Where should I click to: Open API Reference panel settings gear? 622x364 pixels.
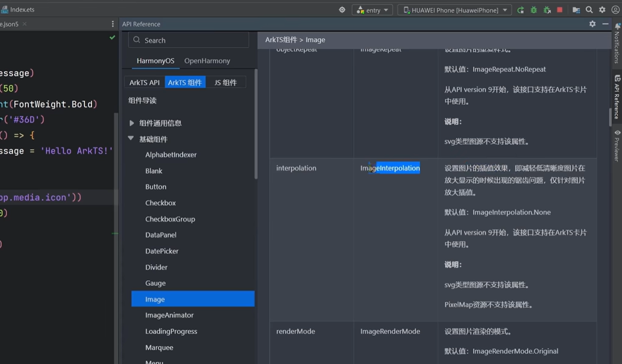(x=592, y=24)
